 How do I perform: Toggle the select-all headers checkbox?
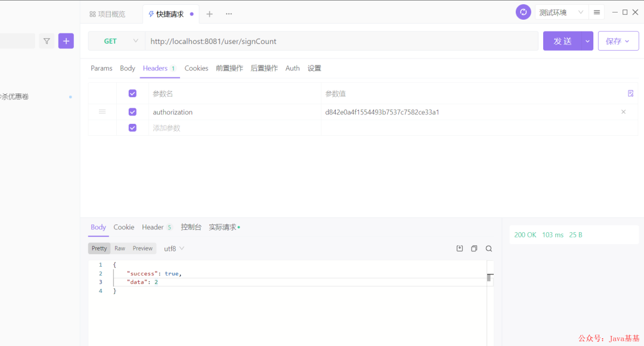(x=132, y=93)
